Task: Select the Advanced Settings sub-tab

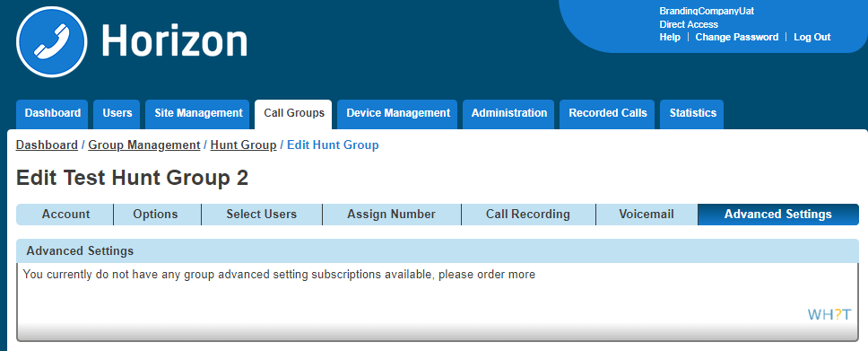Action: pos(778,215)
